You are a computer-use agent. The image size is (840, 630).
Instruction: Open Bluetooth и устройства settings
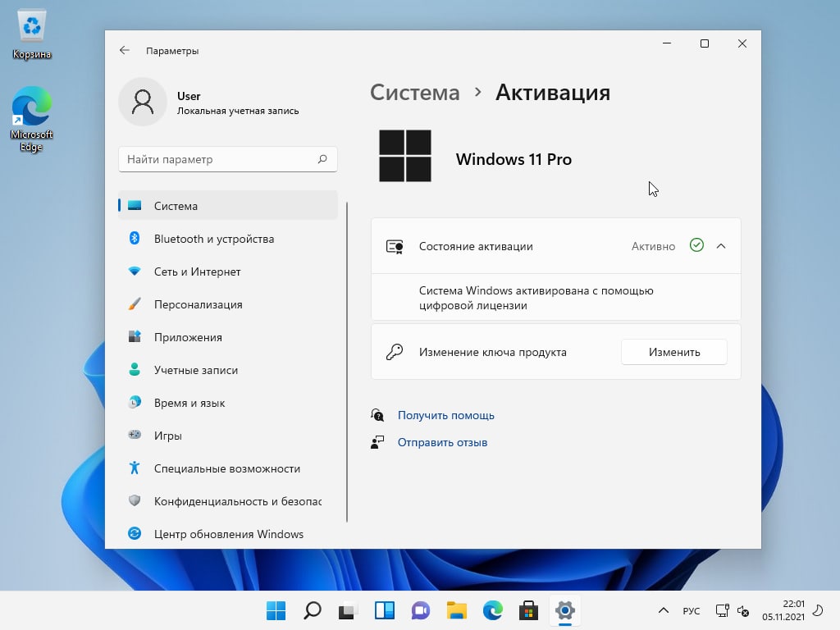click(228, 239)
